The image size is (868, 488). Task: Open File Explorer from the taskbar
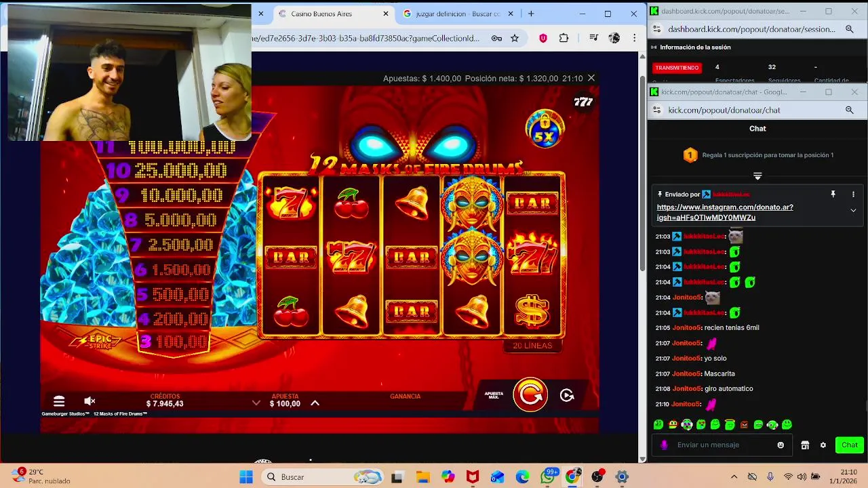coord(422,477)
